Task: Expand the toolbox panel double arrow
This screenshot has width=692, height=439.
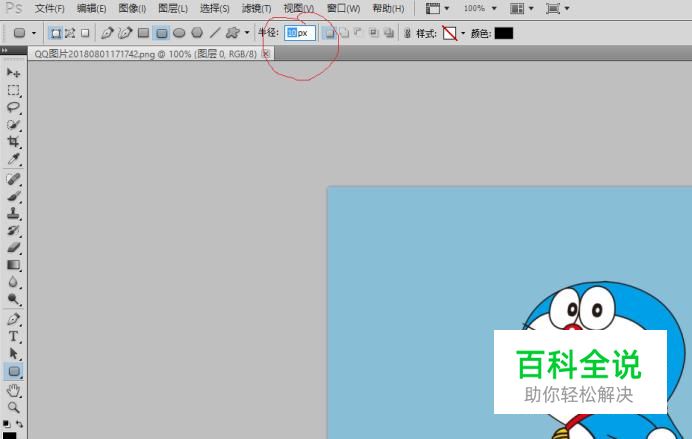Action: (x=4, y=51)
